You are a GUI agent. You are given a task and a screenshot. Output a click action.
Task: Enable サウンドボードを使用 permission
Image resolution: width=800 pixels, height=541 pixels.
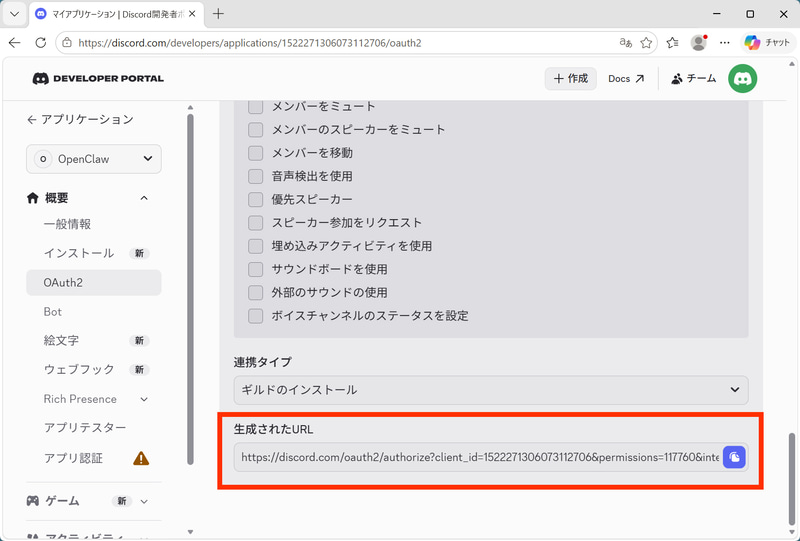tap(255, 269)
